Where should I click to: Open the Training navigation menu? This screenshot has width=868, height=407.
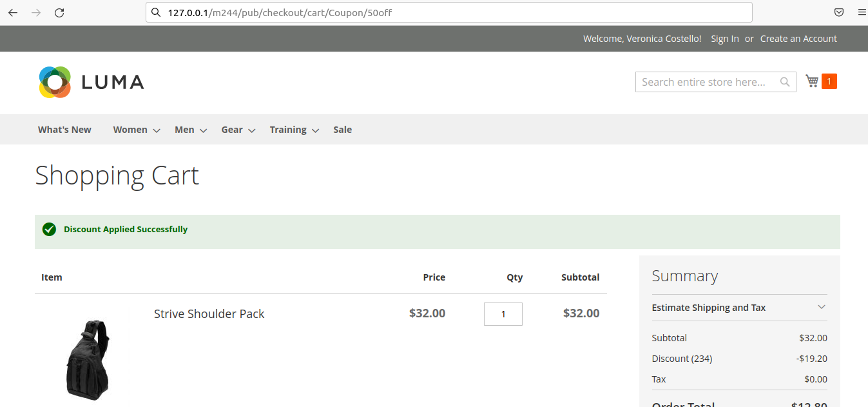pyautogui.click(x=288, y=130)
